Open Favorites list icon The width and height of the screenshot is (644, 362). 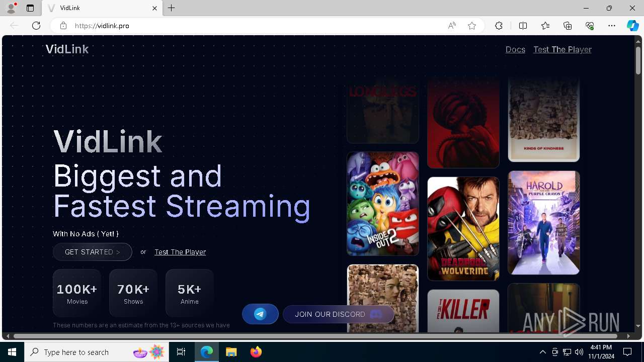pos(545,26)
